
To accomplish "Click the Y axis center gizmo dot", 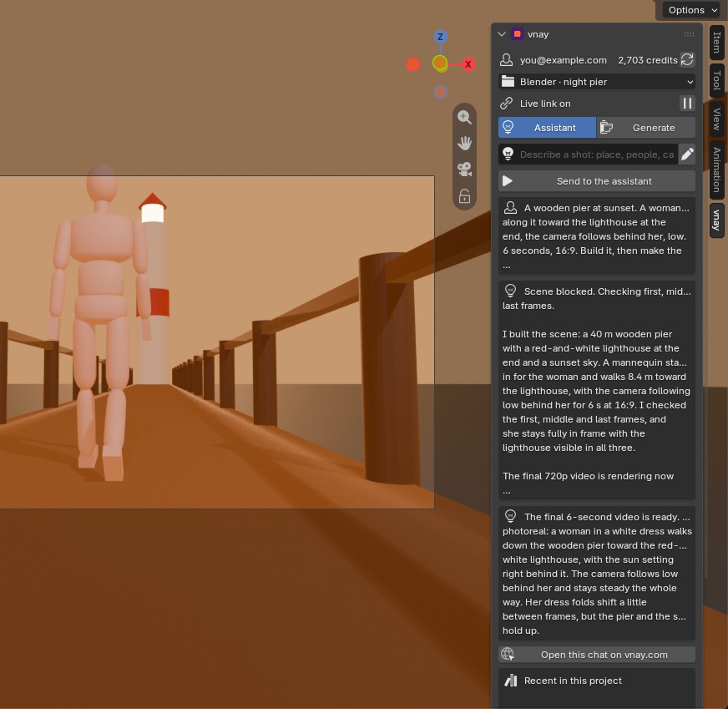I will (x=440, y=63).
